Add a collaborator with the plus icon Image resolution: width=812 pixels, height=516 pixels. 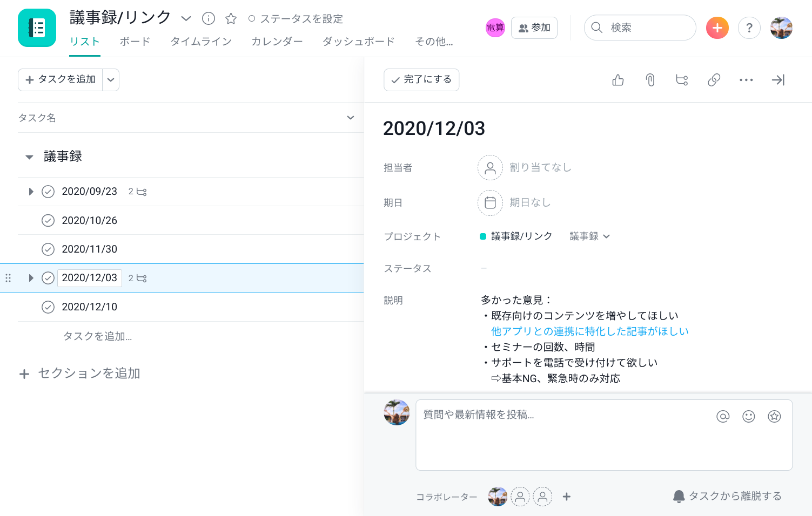click(567, 497)
